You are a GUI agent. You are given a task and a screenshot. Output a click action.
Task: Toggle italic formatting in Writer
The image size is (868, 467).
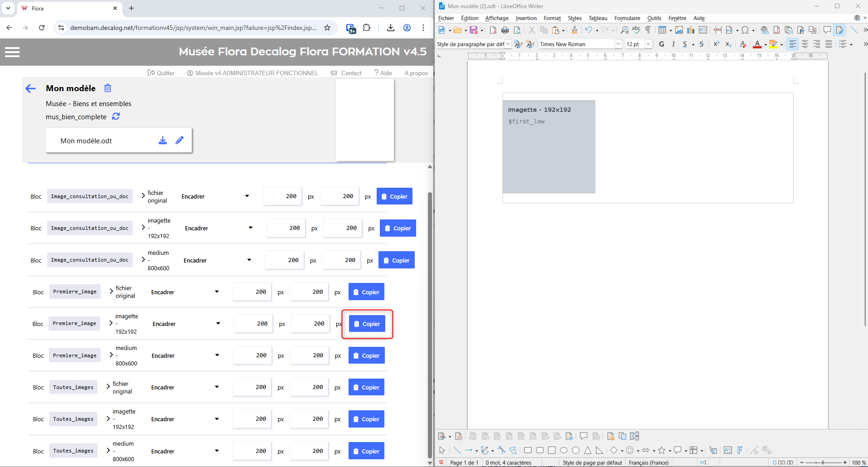coord(673,44)
